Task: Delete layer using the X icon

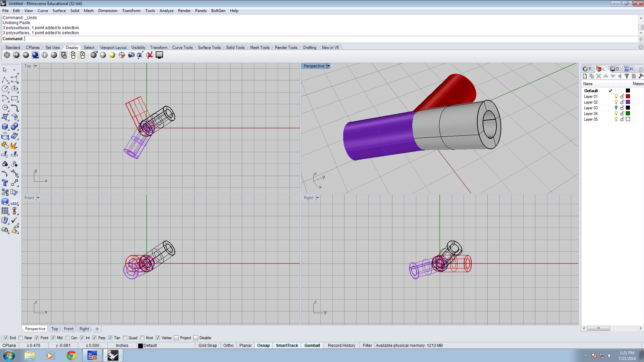Action: point(599,76)
